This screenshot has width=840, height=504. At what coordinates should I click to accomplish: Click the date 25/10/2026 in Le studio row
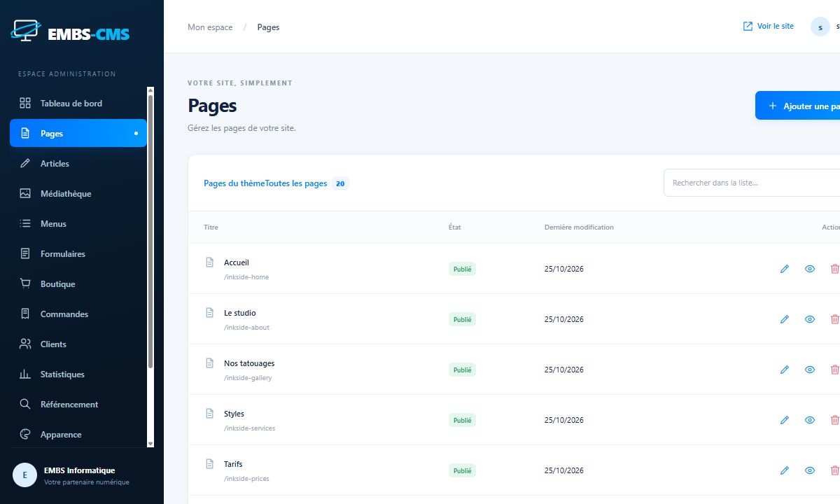564,319
